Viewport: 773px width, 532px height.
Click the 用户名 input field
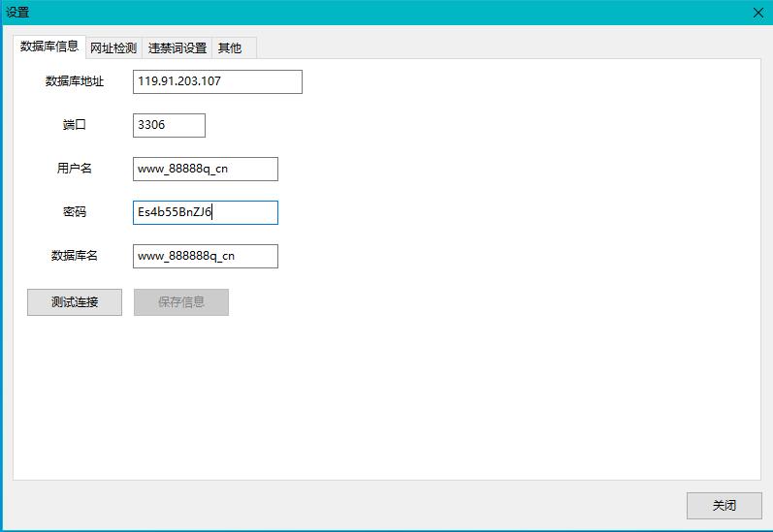206,169
